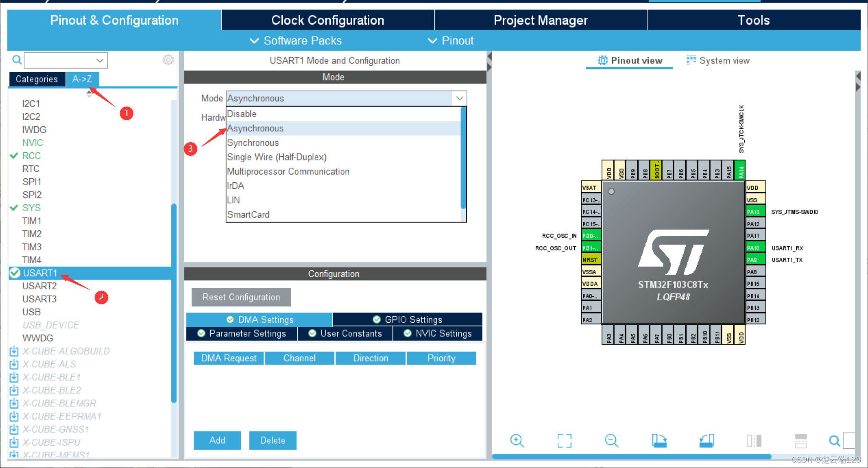The width and height of the screenshot is (868, 468).
Task: Select WWDG in the peripheral list
Action: pyautogui.click(x=37, y=338)
